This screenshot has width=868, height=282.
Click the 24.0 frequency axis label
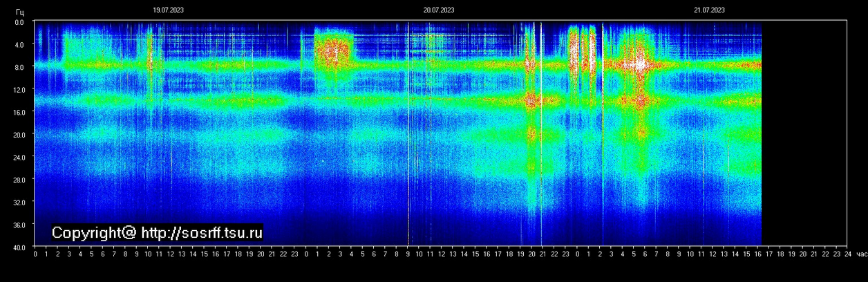pos(19,157)
